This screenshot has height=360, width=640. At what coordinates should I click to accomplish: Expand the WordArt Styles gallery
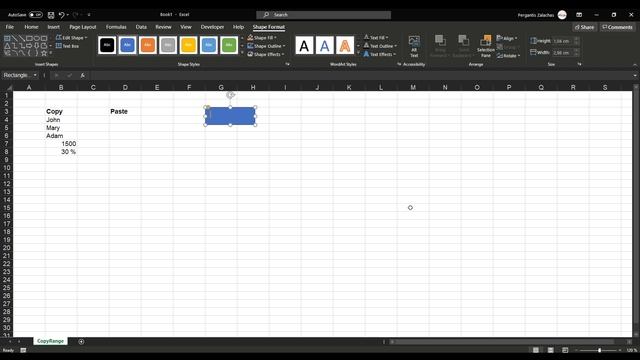(x=358, y=53)
